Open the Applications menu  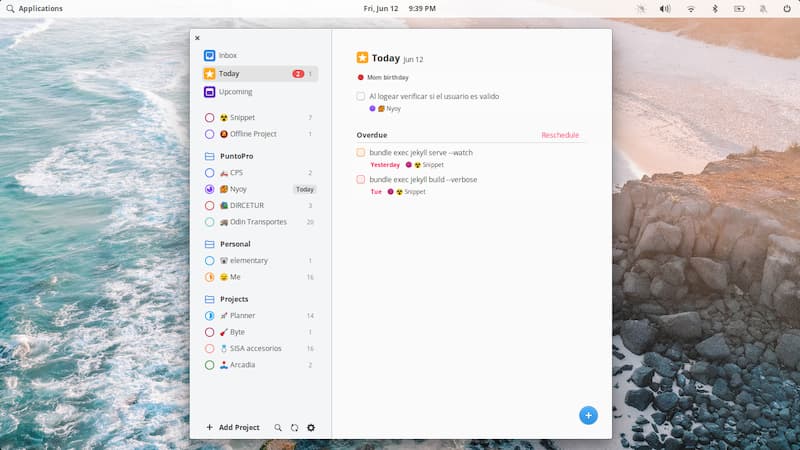(x=34, y=9)
